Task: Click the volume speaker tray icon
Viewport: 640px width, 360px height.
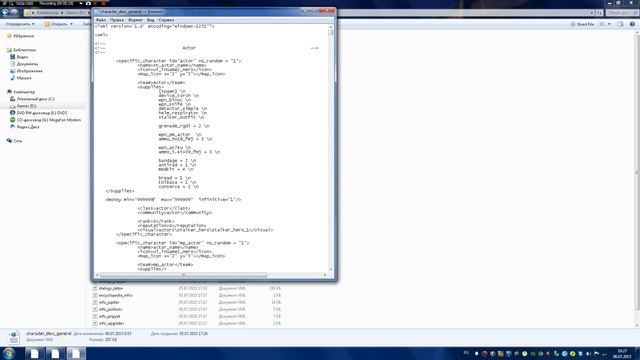Action: tap(589, 353)
